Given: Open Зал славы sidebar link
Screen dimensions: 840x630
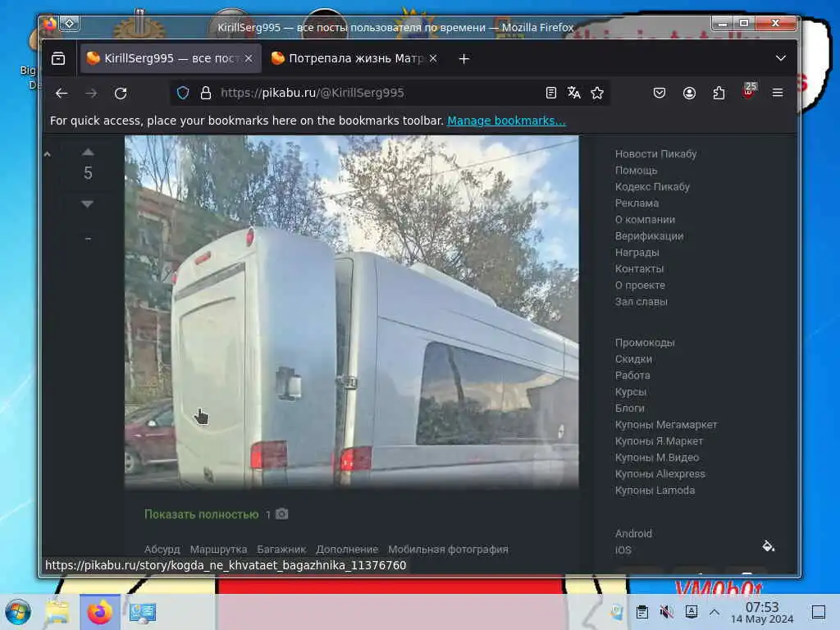Looking at the screenshot, I should click(x=641, y=302).
